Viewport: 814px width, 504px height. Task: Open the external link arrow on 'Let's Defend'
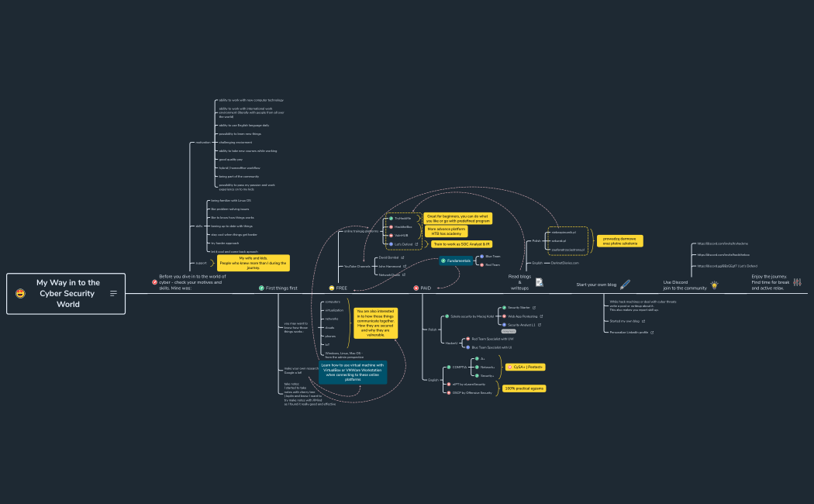point(416,244)
